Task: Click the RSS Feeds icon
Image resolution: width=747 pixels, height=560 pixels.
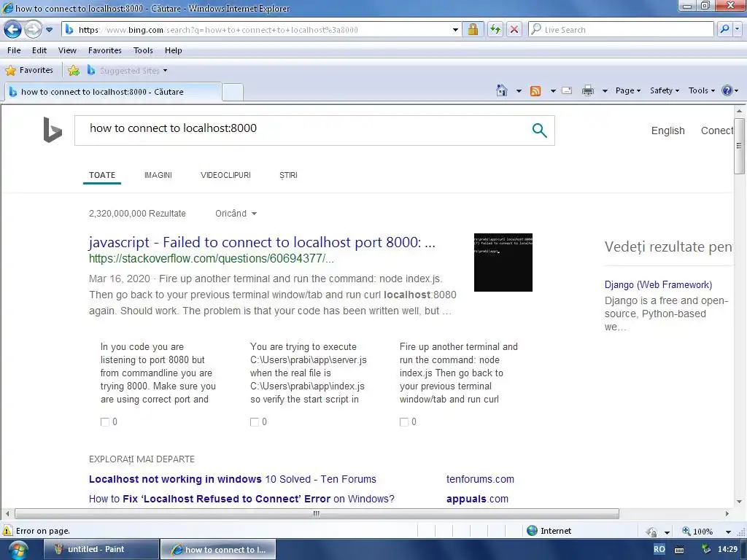Action: click(535, 90)
